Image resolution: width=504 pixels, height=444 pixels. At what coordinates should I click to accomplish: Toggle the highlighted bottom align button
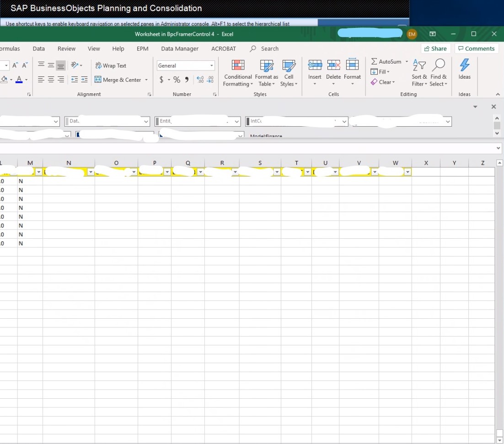[x=61, y=65]
